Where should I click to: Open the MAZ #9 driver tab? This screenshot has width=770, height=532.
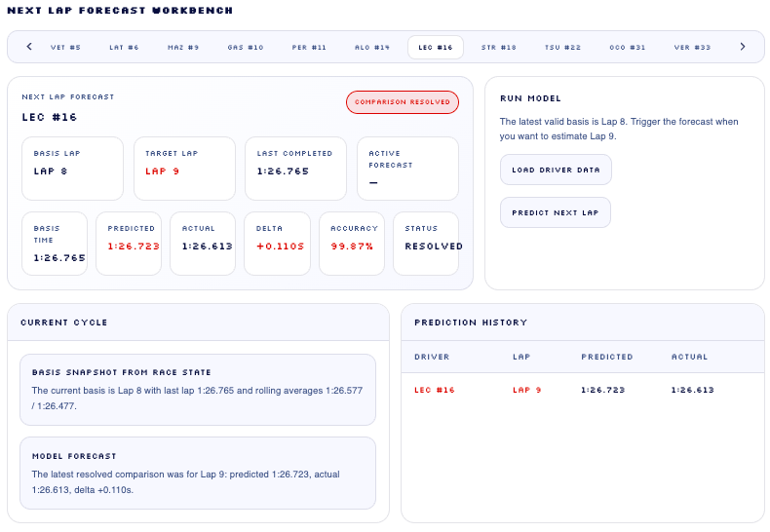tap(183, 47)
